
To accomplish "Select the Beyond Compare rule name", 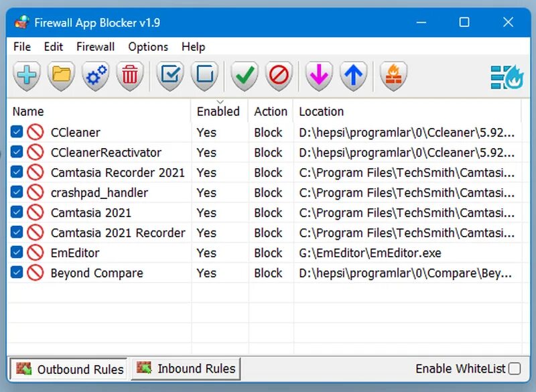I will pyautogui.click(x=97, y=273).
